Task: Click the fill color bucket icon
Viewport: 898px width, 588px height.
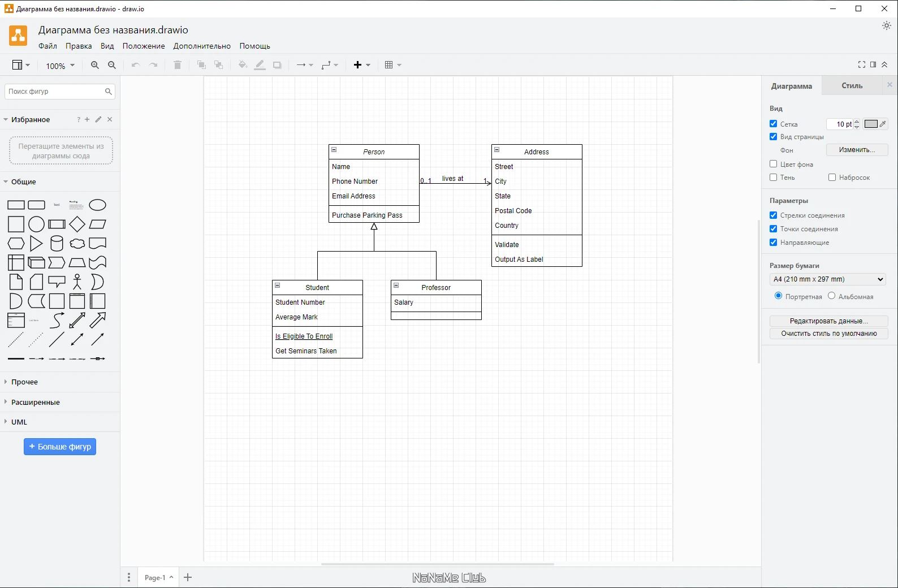Action: 243,65
